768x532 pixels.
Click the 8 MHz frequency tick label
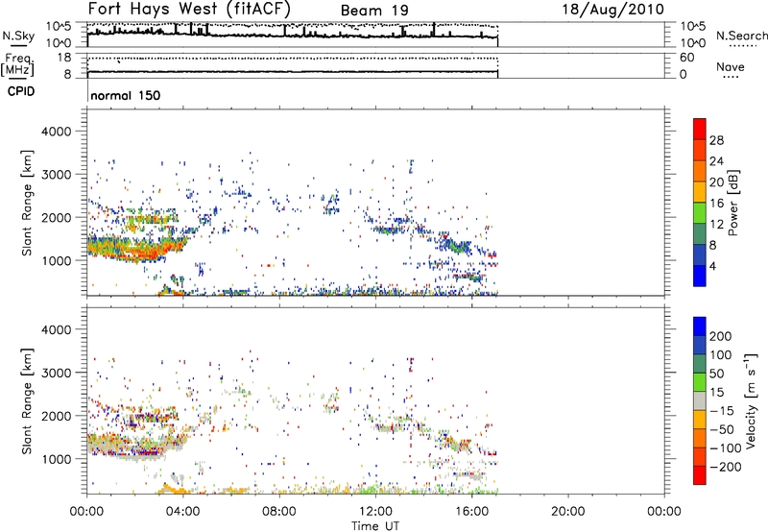[67, 74]
